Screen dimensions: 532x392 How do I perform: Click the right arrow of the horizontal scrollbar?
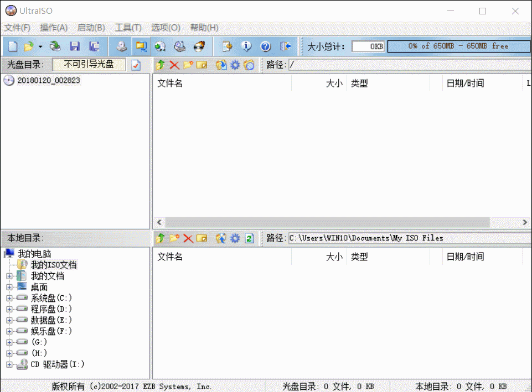[x=525, y=222]
